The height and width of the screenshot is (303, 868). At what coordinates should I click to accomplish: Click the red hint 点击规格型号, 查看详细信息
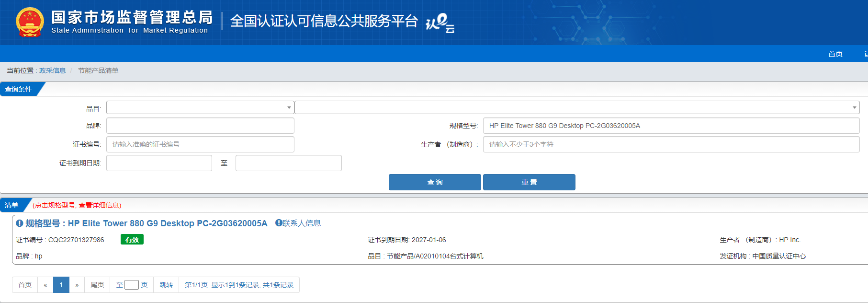pos(77,205)
